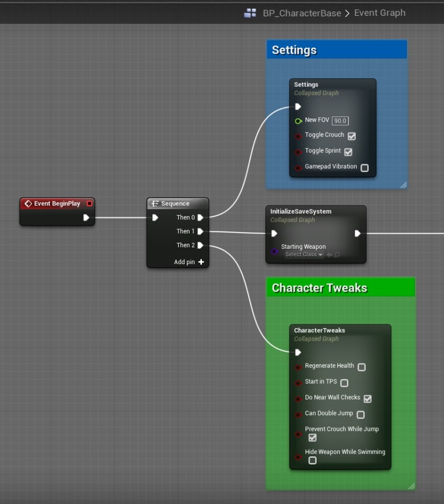Enable the Regenerate Health checkbox
This screenshot has width=444, height=504.
pyautogui.click(x=362, y=367)
